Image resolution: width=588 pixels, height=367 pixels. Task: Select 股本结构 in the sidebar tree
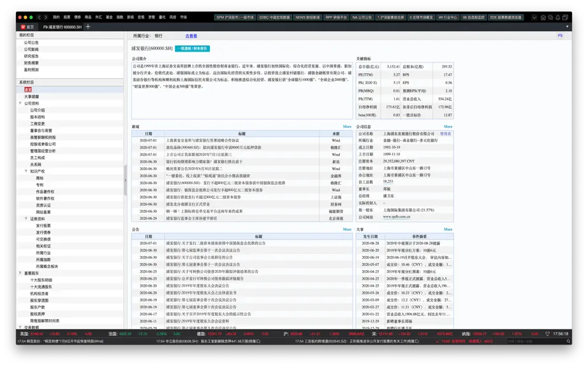click(x=38, y=117)
